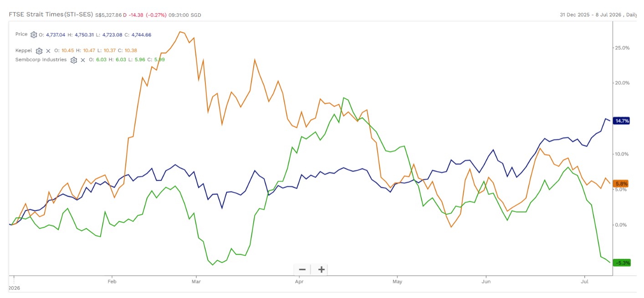The height and width of the screenshot is (298, 644).
Task: Open settings gear next to Keppel
Action: [39, 51]
